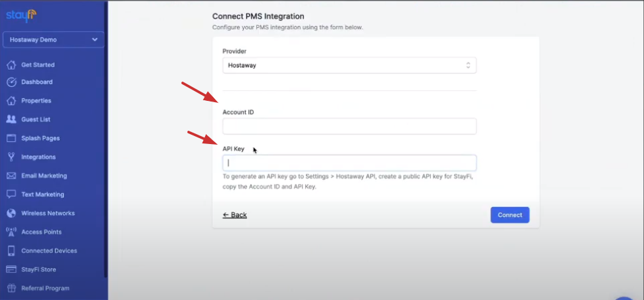Click the Access Points antenna icon
Image resolution: width=644 pixels, height=300 pixels.
pos(11,232)
